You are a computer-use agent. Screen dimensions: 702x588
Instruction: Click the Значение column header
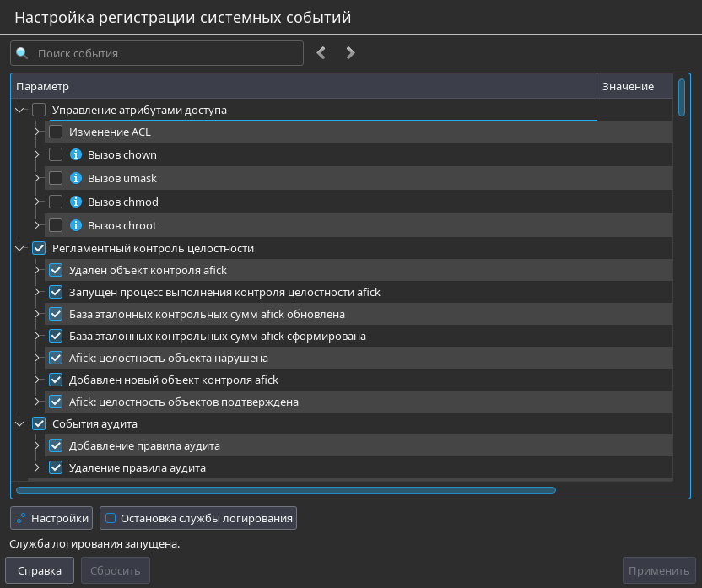628,87
